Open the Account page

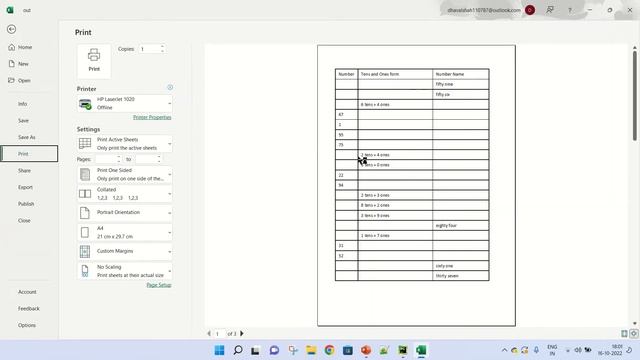coord(27,292)
